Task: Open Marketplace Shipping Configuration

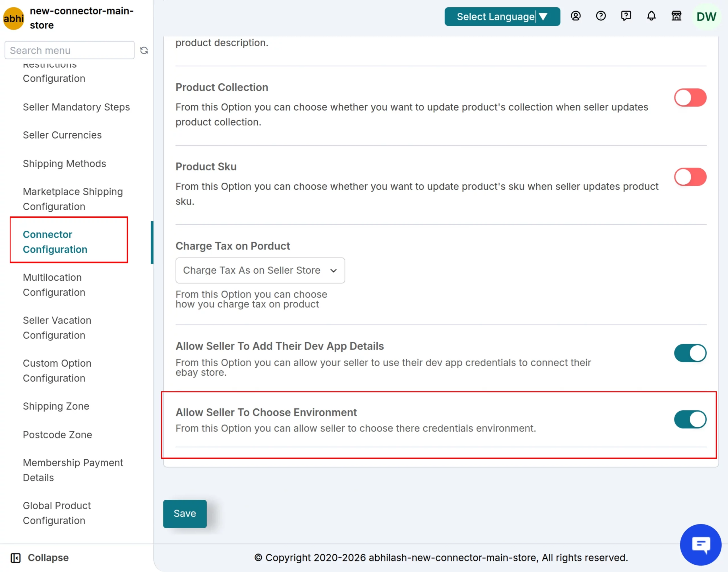Action: pyautogui.click(x=73, y=199)
